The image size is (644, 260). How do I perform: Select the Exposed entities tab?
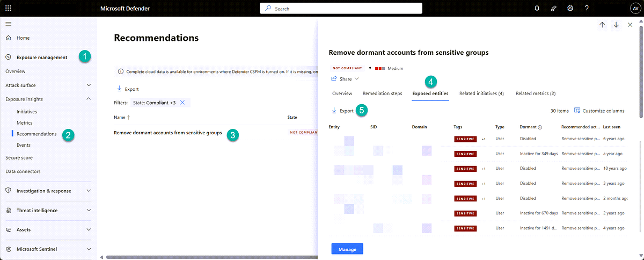(430, 93)
